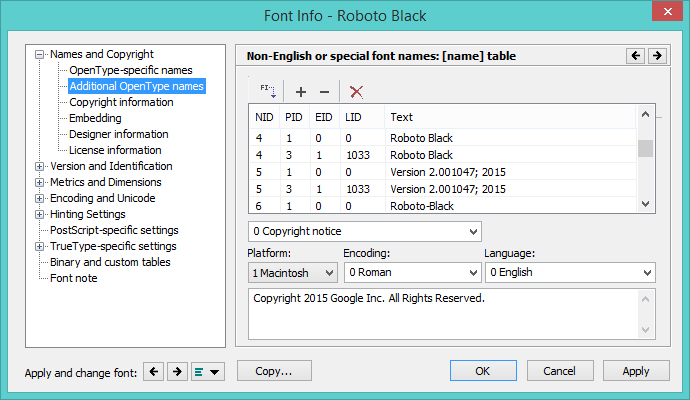Click the import names from font icon
Viewport: 690px width, 400px height.
point(269,91)
